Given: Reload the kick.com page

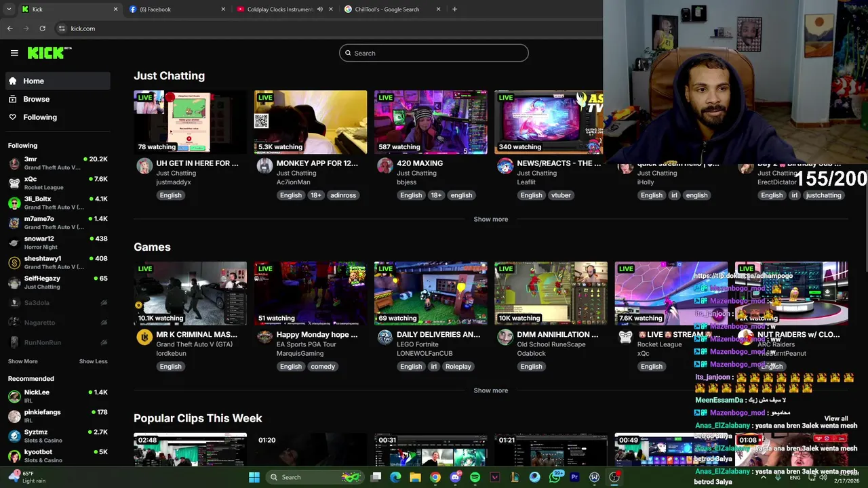Looking at the screenshot, I should click(42, 28).
